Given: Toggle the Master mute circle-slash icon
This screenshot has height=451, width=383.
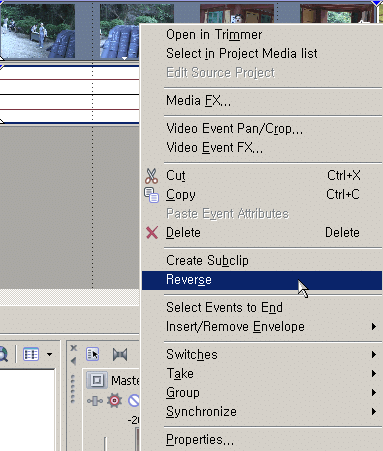Looking at the screenshot, I should tap(134, 400).
